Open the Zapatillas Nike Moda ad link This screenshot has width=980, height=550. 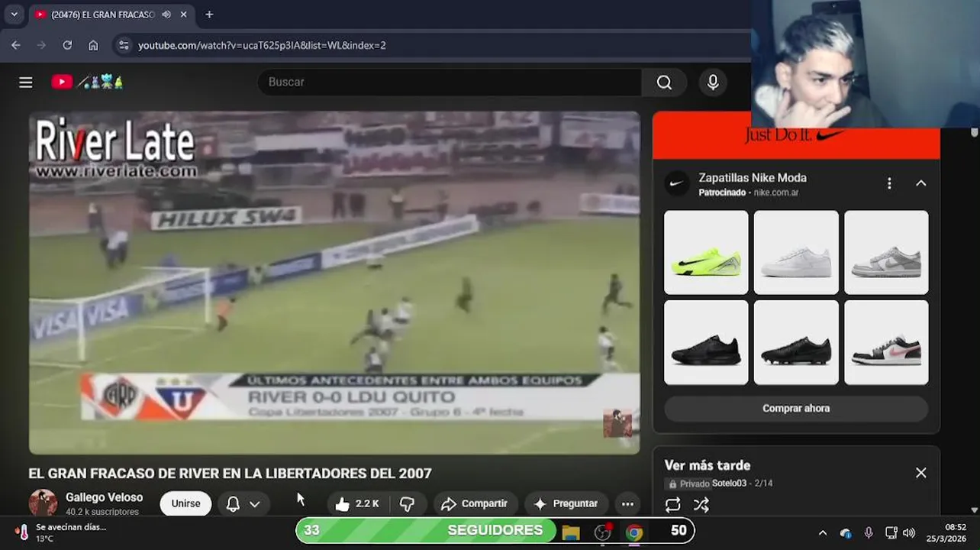point(753,178)
